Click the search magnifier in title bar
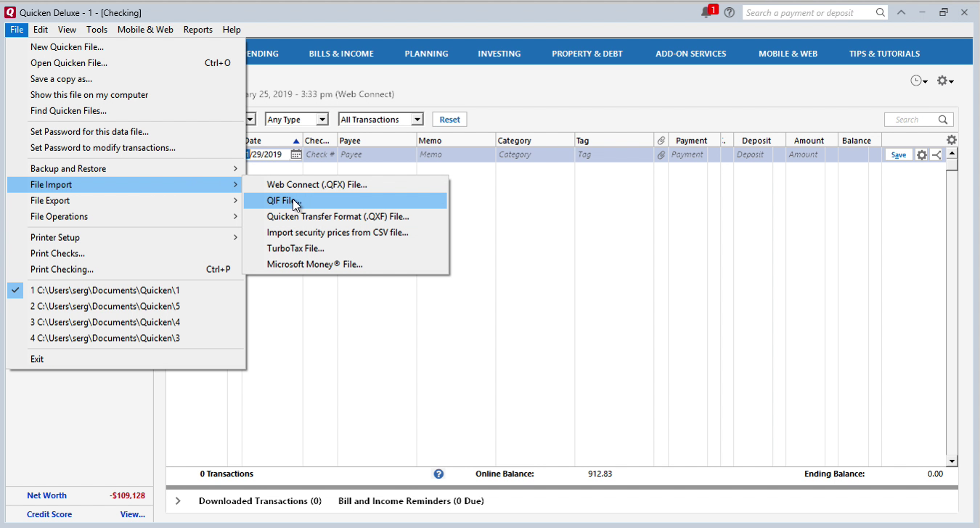The image size is (980, 528). tap(880, 12)
